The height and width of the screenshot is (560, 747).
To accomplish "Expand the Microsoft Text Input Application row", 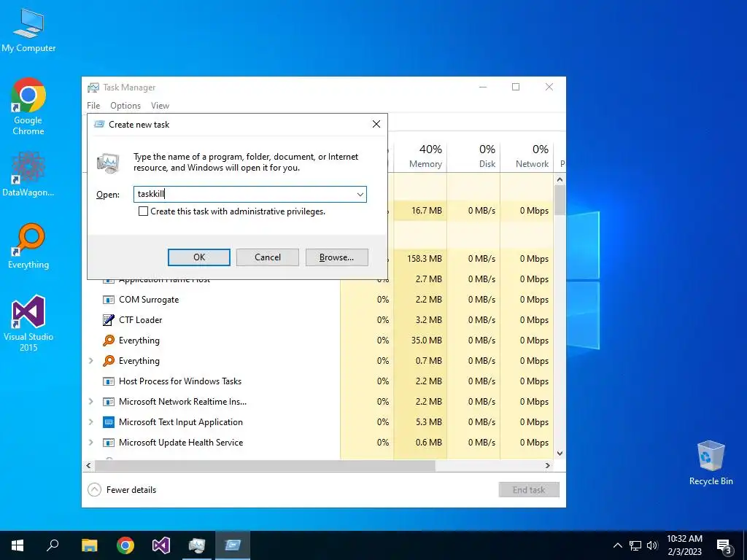I will [x=91, y=422].
